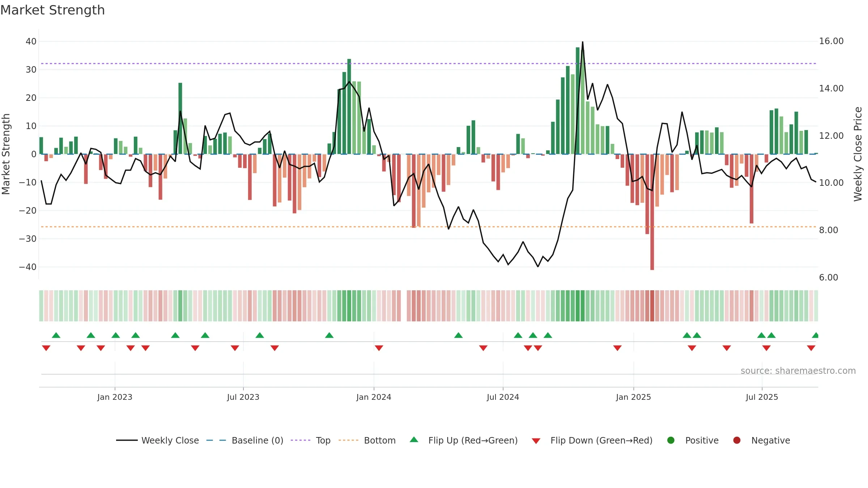Click the source: sharemaestro.com text

coord(798,371)
